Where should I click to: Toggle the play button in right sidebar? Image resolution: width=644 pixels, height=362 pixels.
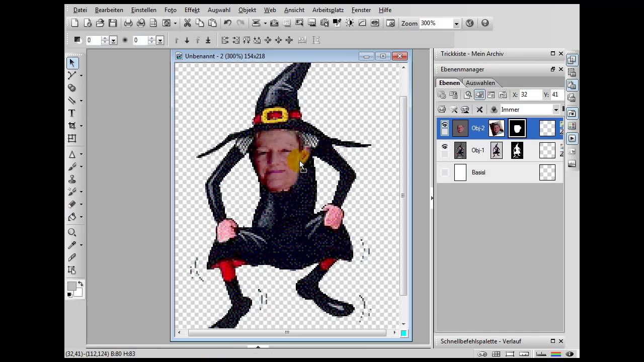[572, 138]
